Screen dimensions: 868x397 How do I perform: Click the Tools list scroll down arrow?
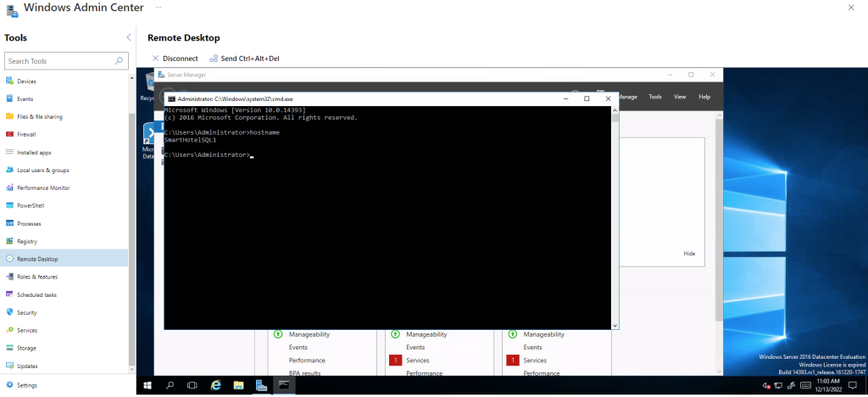(131, 371)
